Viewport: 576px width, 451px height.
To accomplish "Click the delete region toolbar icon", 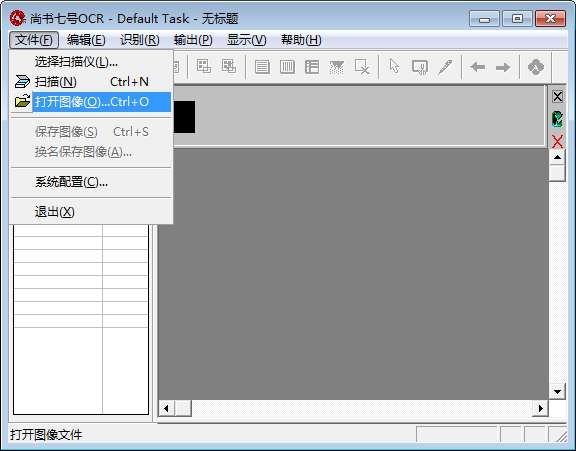I will [x=362, y=67].
